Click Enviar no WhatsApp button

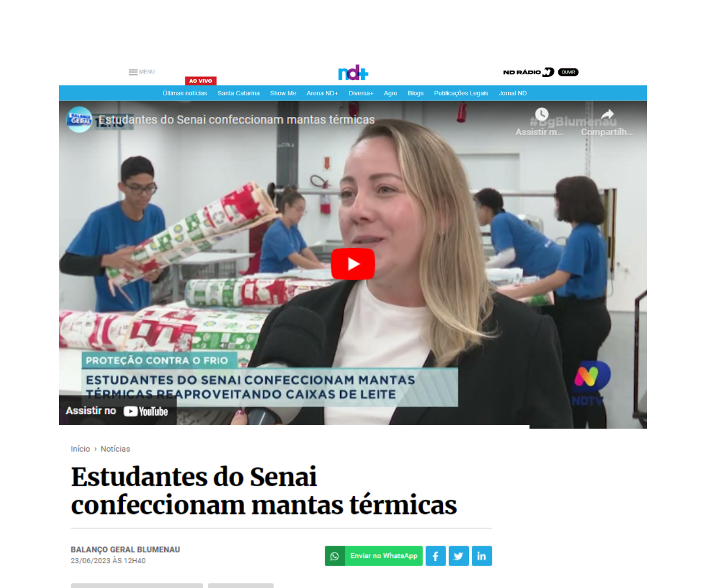pyautogui.click(x=374, y=556)
